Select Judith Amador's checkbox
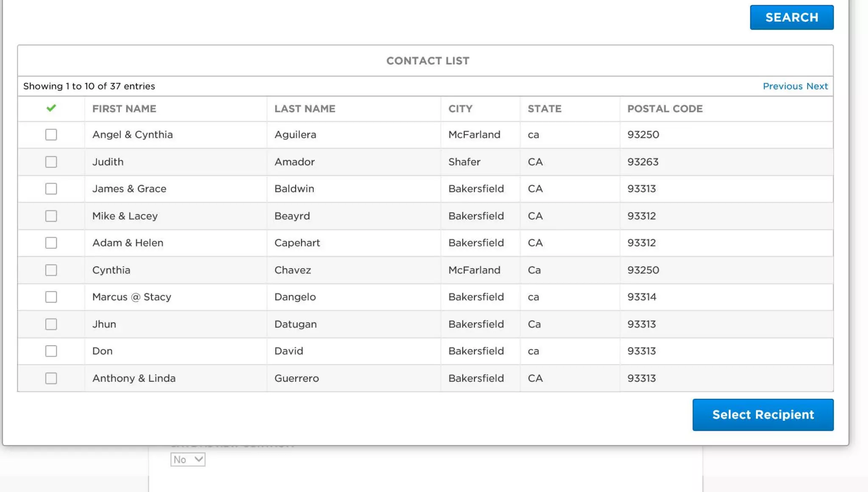 [51, 162]
